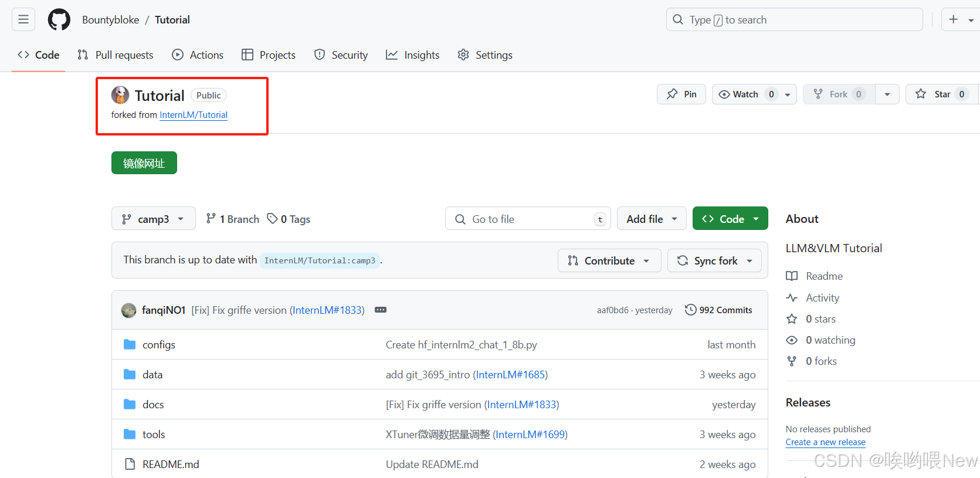Open the Contribute dropdown
Image resolution: width=980 pixels, height=478 pixels.
(x=609, y=260)
